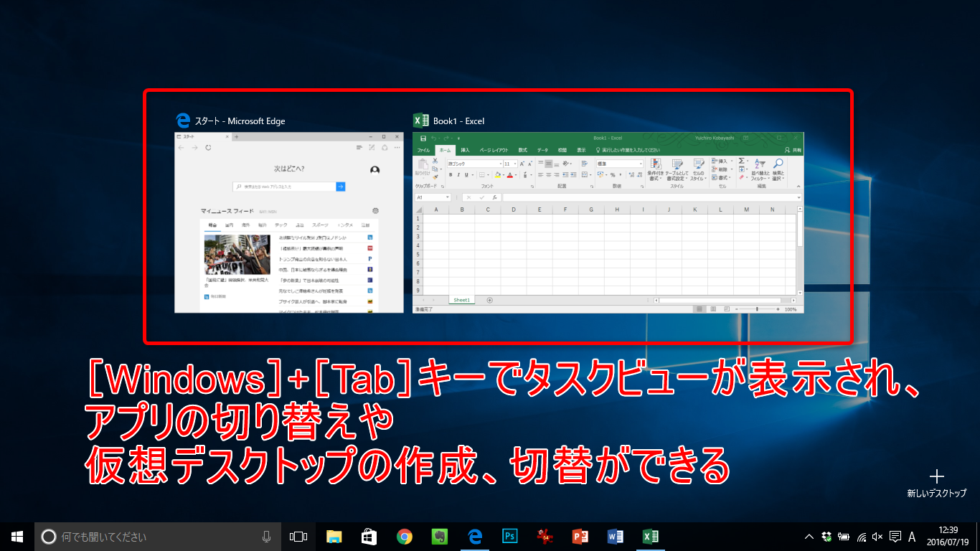Image resolution: width=980 pixels, height=551 pixels.
Task: Open the 挿入 ribbon tab in Excel
Action: click(465, 150)
